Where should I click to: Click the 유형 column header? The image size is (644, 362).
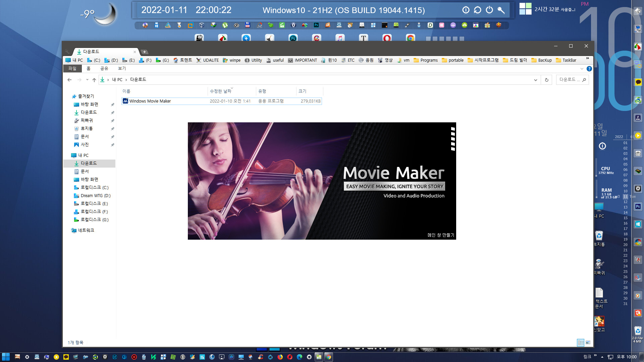pos(276,91)
